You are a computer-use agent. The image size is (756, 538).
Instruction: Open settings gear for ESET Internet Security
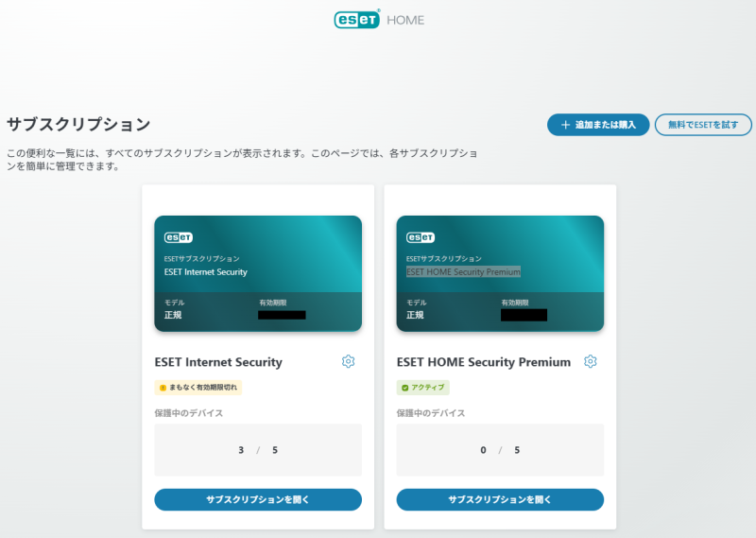tap(348, 361)
